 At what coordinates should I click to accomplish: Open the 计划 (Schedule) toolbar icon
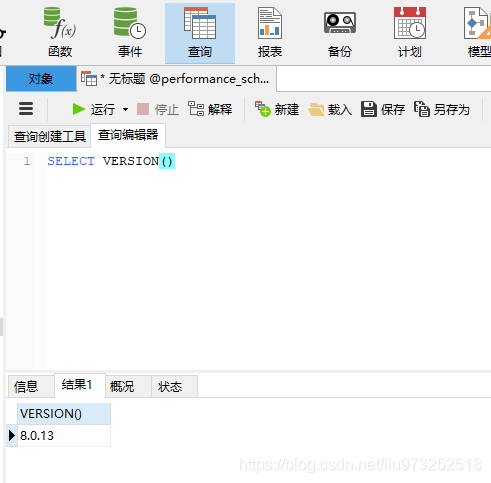point(410,33)
